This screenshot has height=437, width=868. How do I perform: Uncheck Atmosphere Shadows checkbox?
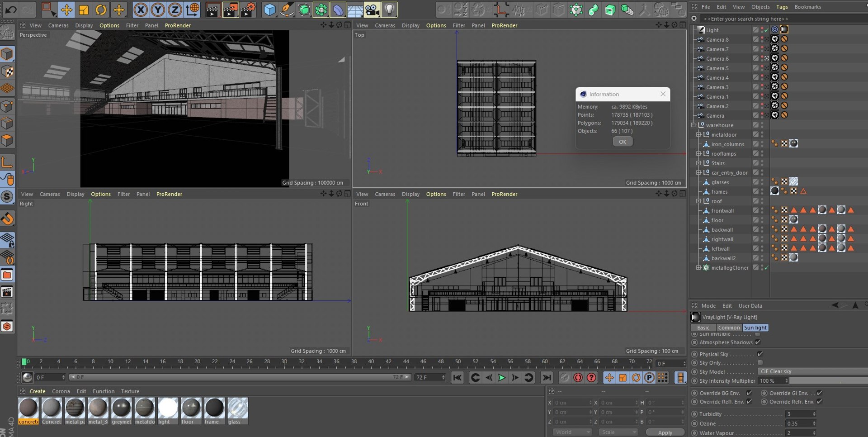[758, 342]
